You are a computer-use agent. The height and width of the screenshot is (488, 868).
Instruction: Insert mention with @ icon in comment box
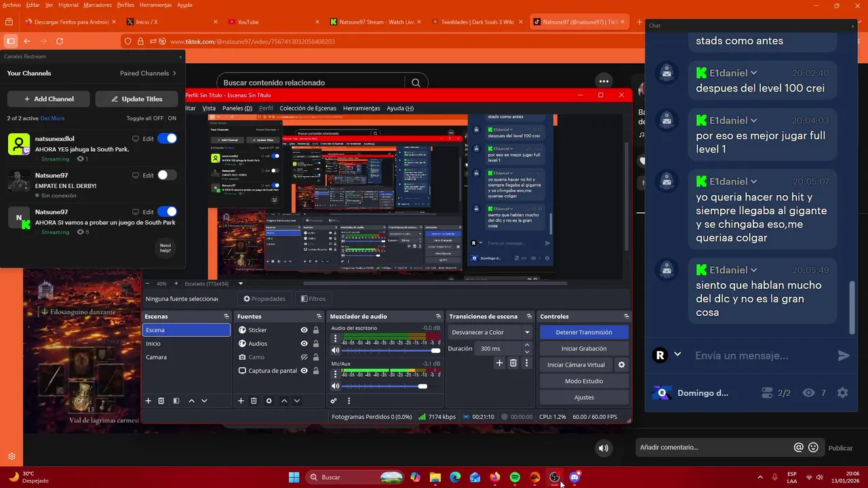(x=799, y=447)
